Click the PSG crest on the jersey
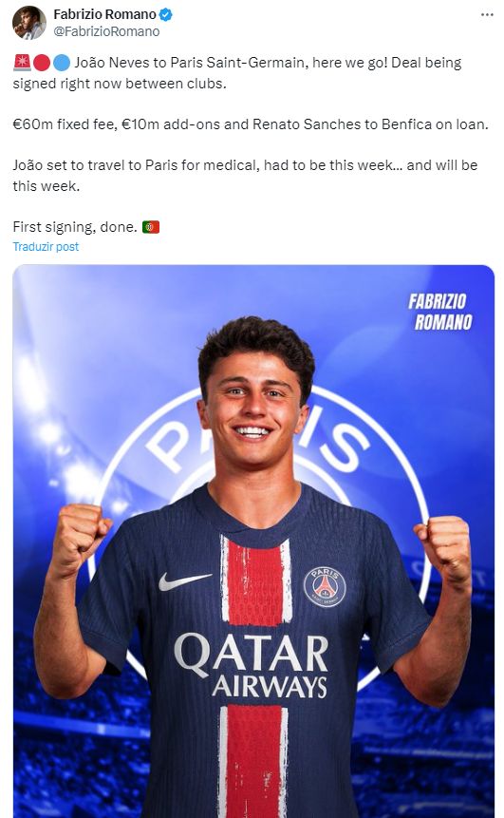 click(x=325, y=587)
